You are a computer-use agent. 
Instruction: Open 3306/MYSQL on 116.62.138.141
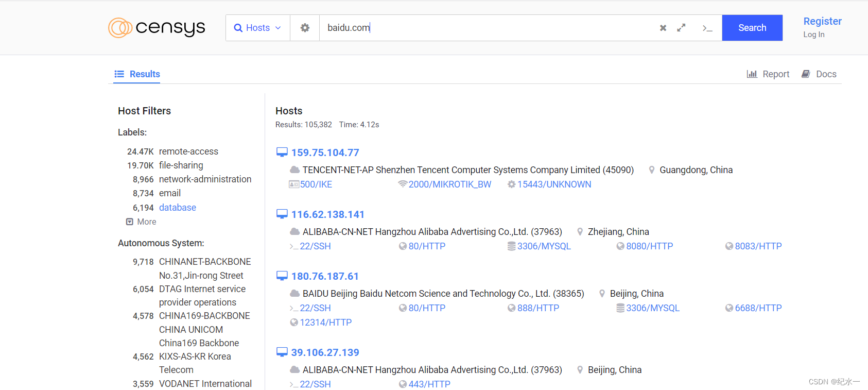[x=544, y=246]
